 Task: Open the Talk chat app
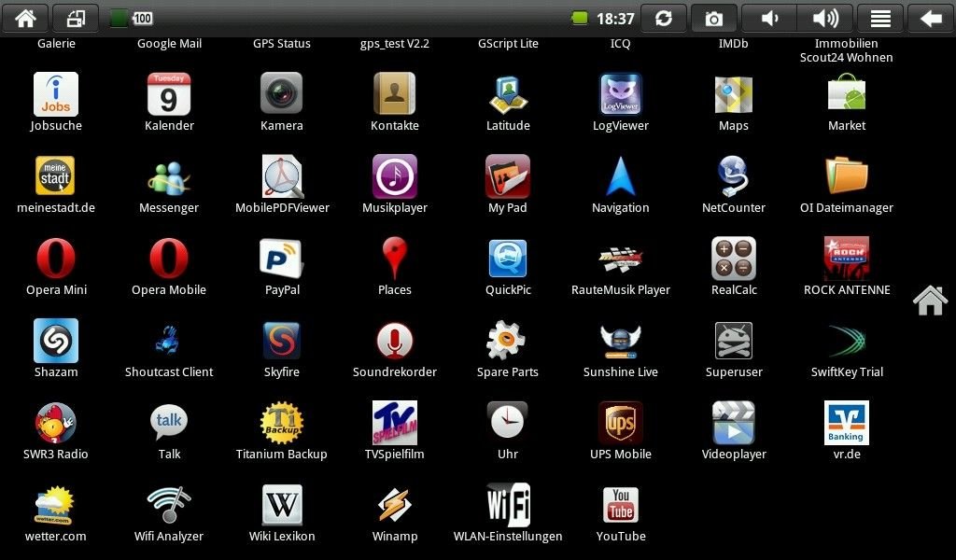click(x=169, y=430)
